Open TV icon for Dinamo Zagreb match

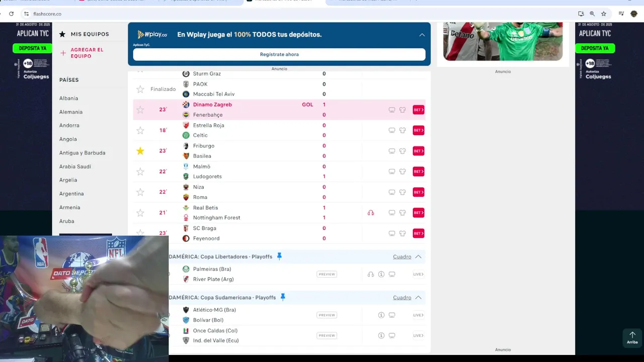pyautogui.click(x=392, y=110)
